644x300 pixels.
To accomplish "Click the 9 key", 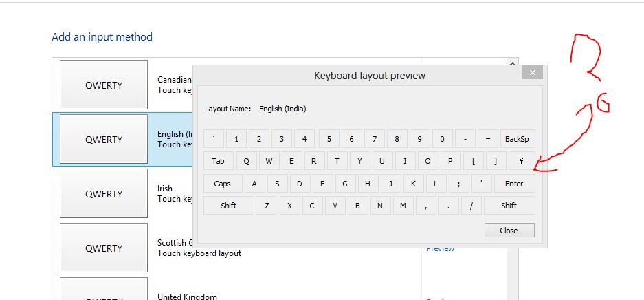I will pos(420,139).
